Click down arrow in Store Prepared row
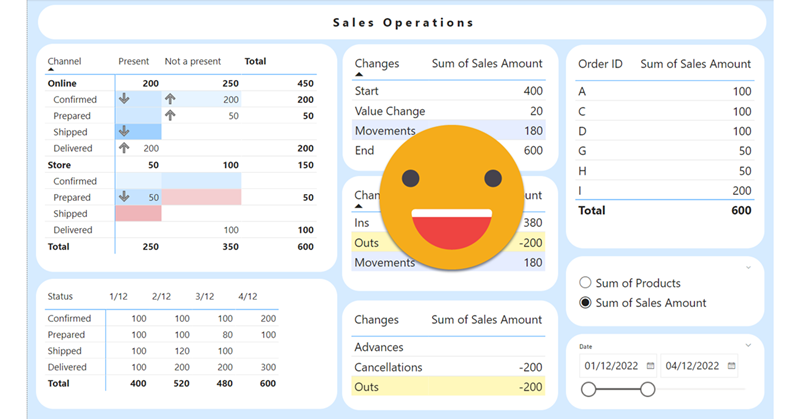The height and width of the screenshot is (419, 801). coord(124,197)
